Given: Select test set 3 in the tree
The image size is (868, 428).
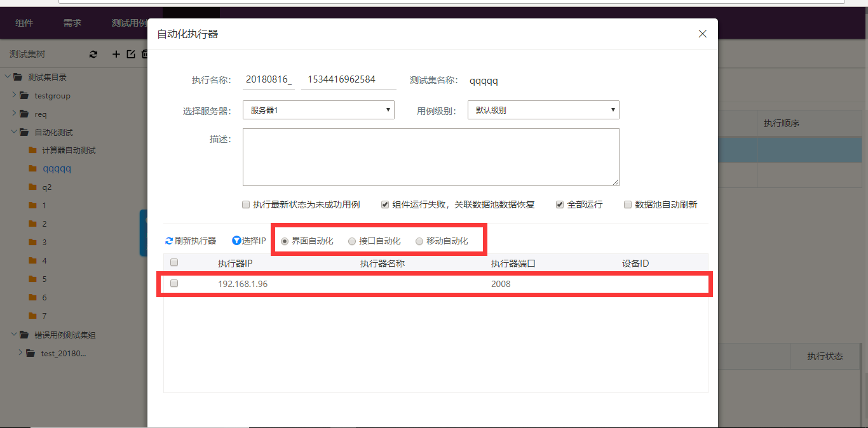Looking at the screenshot, I should [x=44, y=243].
